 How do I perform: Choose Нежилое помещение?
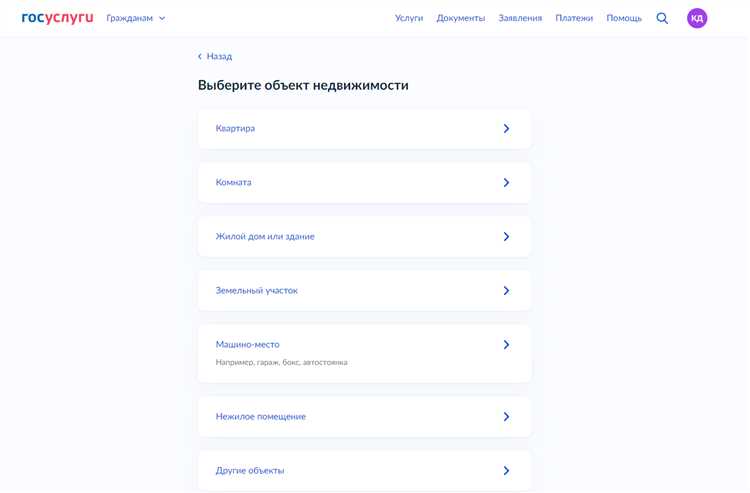pos(364,417)
